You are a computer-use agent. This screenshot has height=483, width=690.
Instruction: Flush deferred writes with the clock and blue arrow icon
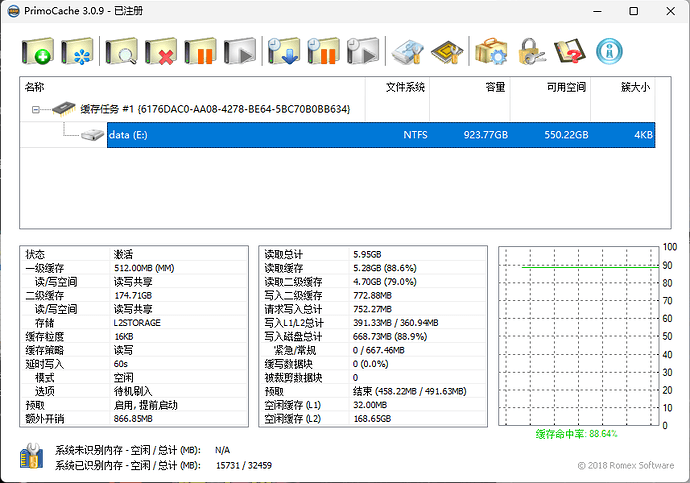click(x=284, y=51)
